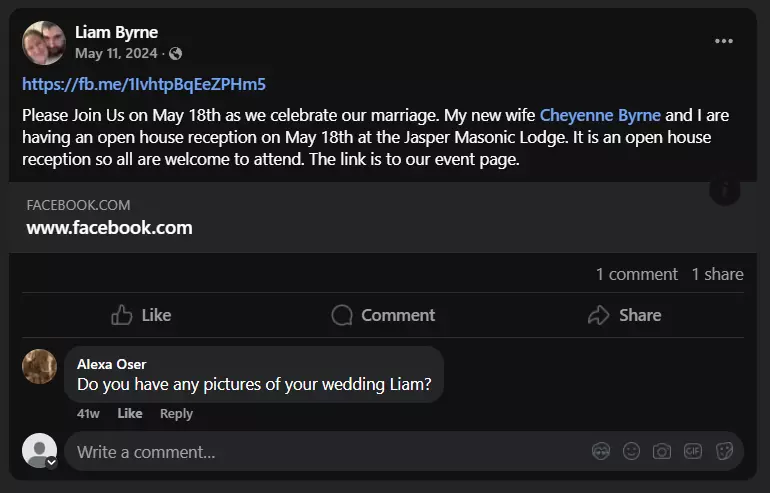
Task: Open Alexa Oser's name link
Action: pos(111,364)
